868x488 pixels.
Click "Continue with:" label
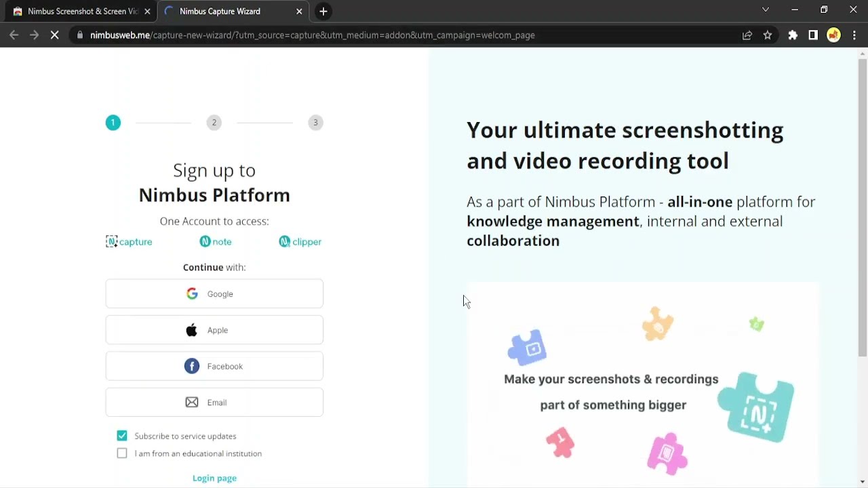coord(214,267)
